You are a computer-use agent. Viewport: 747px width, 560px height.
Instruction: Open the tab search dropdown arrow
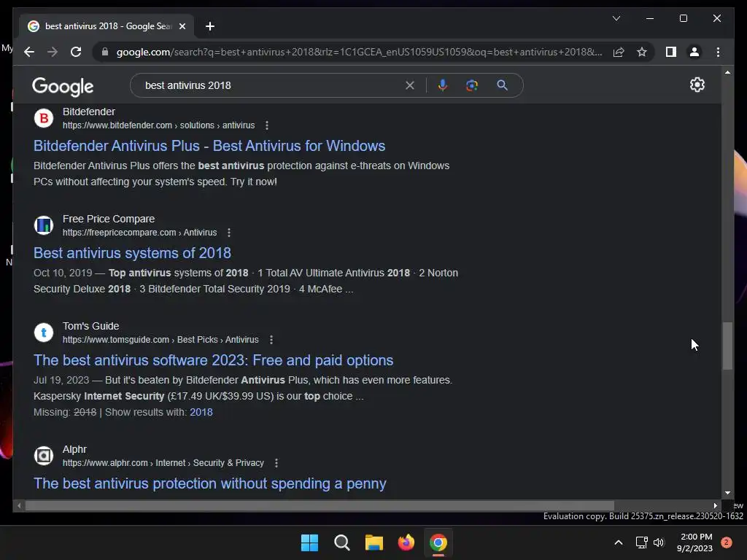[616, 18]
